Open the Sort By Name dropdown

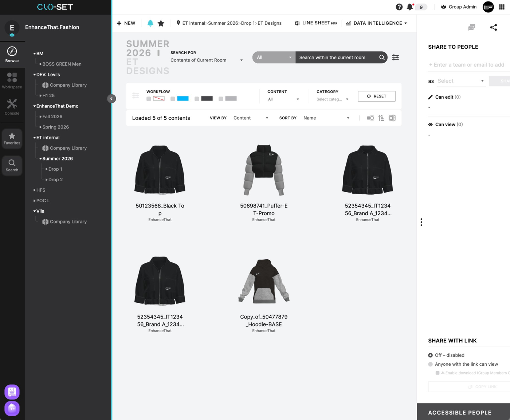(x=326, y=118)
